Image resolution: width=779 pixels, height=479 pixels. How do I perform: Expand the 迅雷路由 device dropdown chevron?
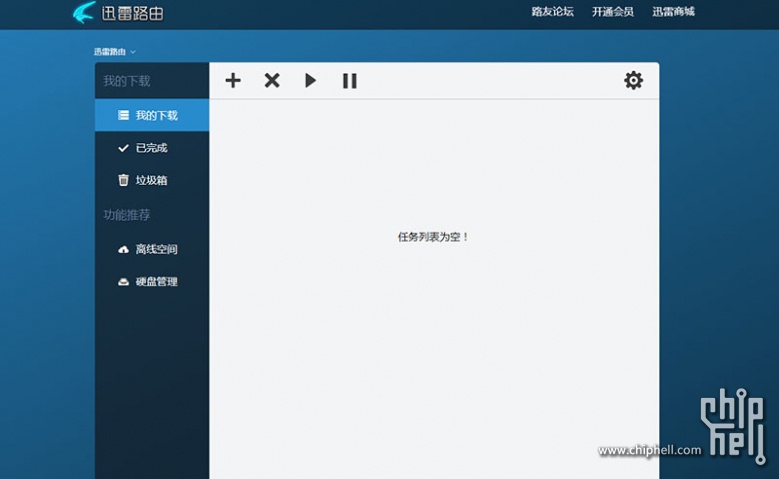(x=133, y=52)
